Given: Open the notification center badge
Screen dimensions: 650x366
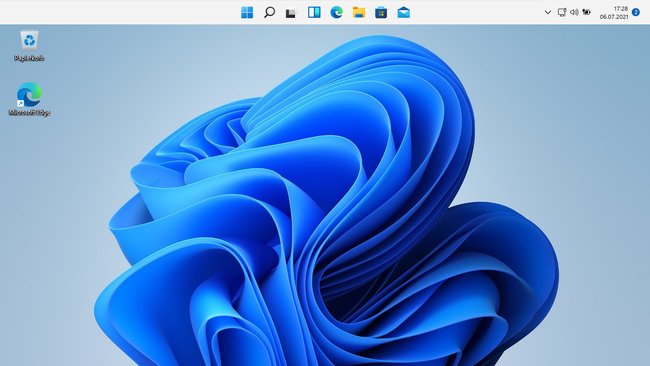Looking at the screenshot, I should [636, 12].
